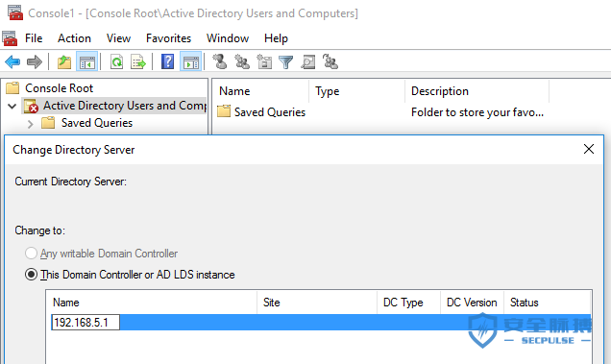Click the MMC console icon beside File
The height and width of the screenshot is (364, 611).
pyautogui.click(x=10, y=38)
